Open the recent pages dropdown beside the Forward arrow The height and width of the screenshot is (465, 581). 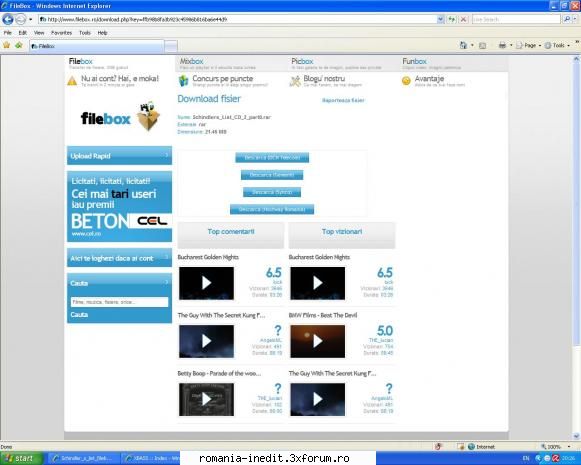(x=30, y=19)
